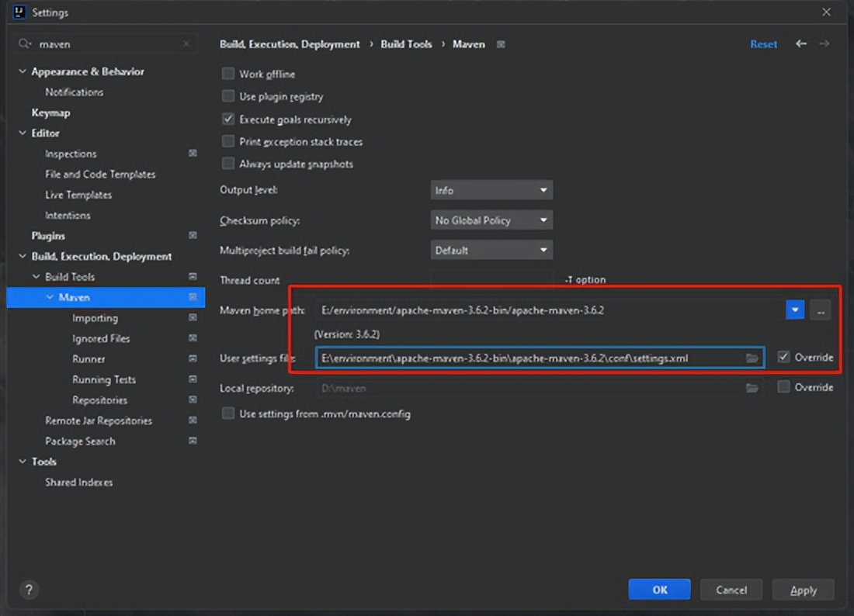The width and height of the screenshot is (854, 616).
Task: Click project icon on Remote Jar Repositories row
Action: 193,420
